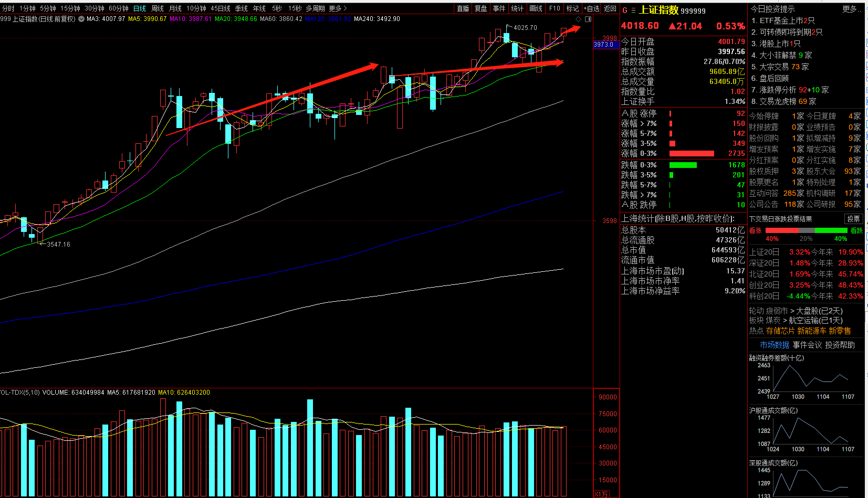
Task: Switch to the 季线 quarterly tab
Action: pyautogui.click(x=242, y=8)
